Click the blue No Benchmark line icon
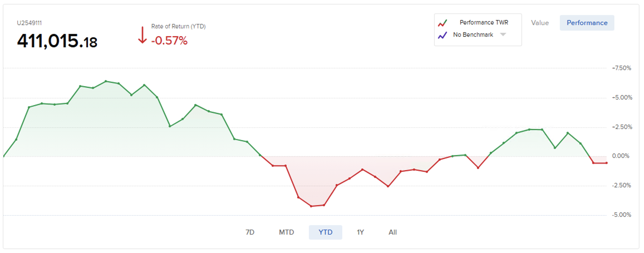This screenshot has width=644, height=253. click(x=442, y=35)
